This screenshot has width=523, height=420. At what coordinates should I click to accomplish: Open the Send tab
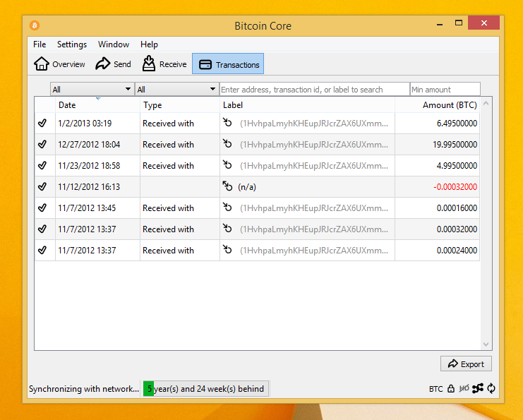(113, 64)
